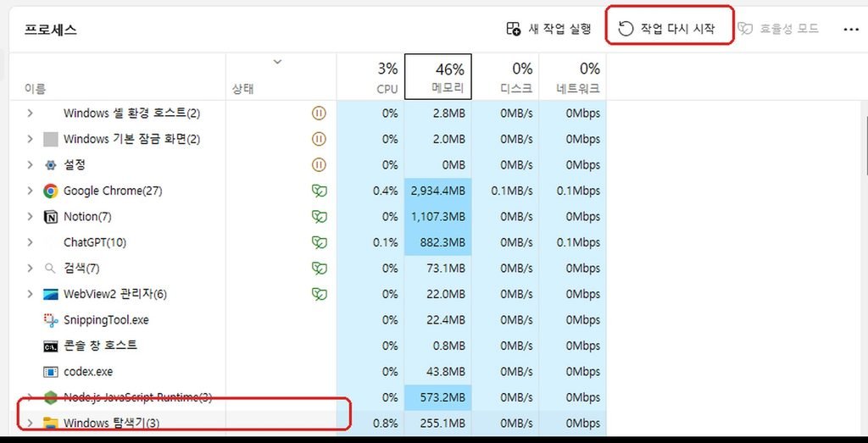The width and height of the screenshot is (868, 443).
Task: Click suspended status icon for 설정
Action: [x=319, y=165]
